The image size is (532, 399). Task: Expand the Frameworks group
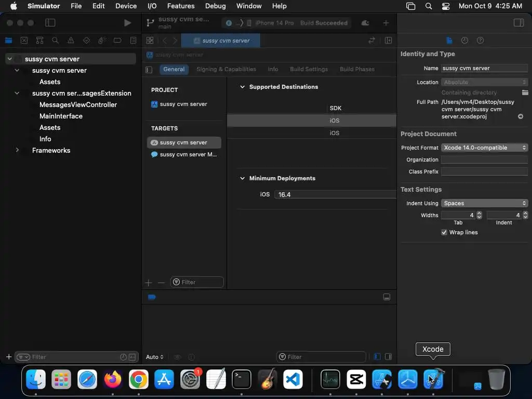click(17, 150)
